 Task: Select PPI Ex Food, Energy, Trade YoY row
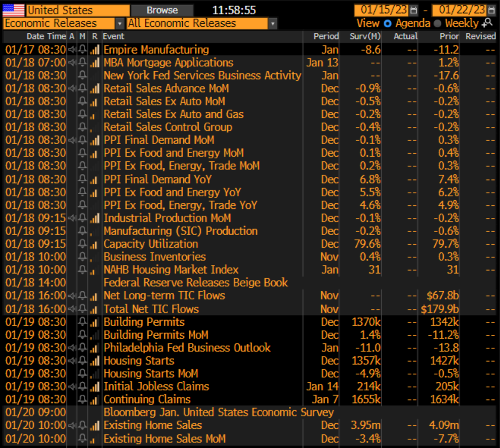pyautogui.click(x=250, y=205)
